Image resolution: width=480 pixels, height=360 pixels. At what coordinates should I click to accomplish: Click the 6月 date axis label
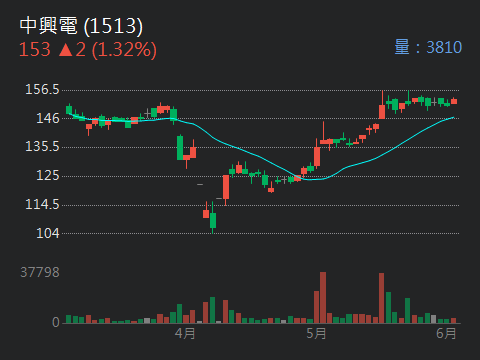(446, 333)
